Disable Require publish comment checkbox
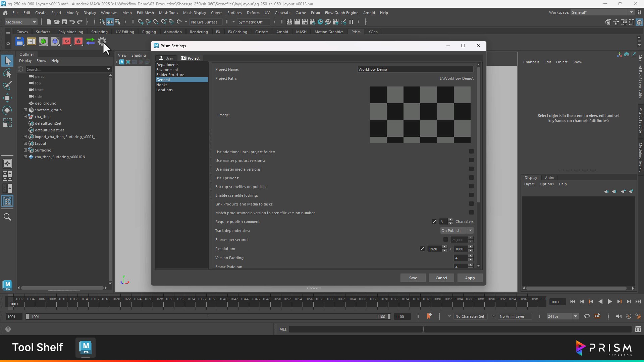The height and width of the screenshot is (362, 644). [434, 222]
